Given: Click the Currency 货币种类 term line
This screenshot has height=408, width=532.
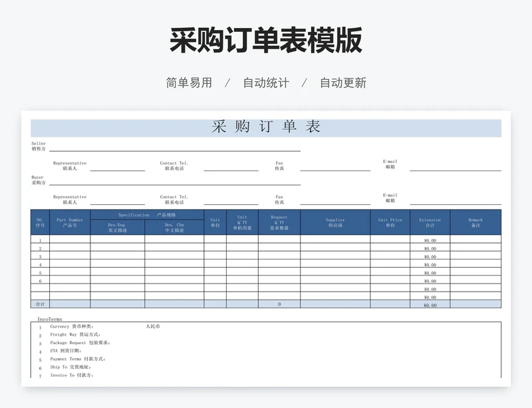Looking at the screenshot, I should coord(72,327).
